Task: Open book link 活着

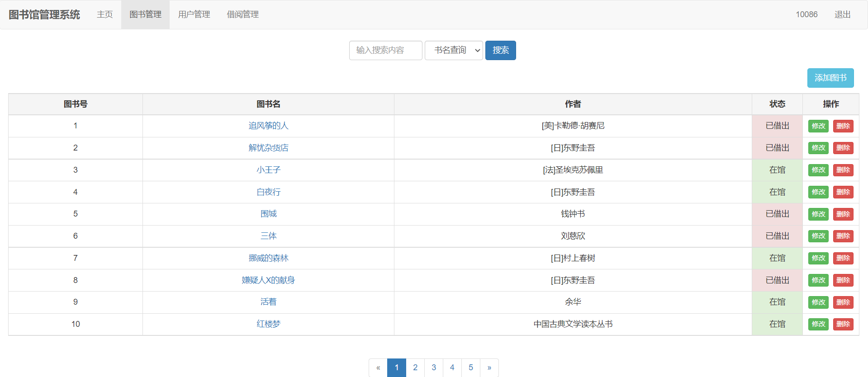Action: pos(268,302)
